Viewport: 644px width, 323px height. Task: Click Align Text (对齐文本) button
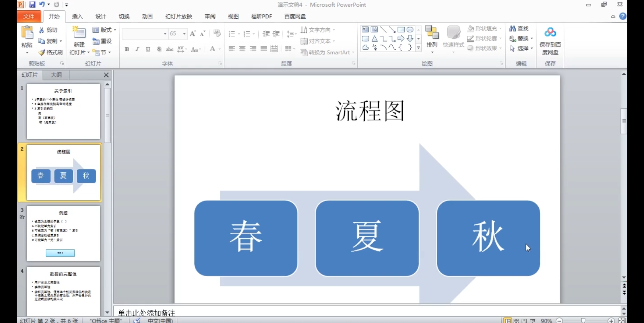318,41
